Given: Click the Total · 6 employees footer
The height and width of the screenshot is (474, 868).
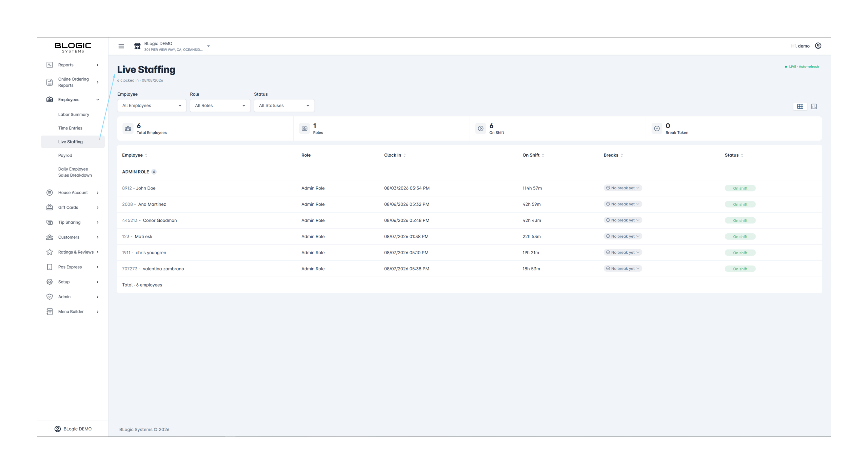Looking at the screenshot, I should (x=142, y=285).
